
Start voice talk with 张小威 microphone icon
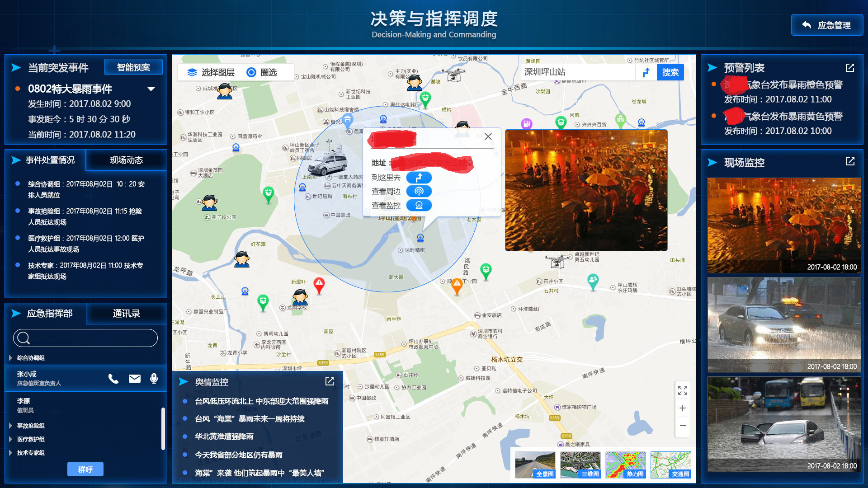click(x=154, y=379)
